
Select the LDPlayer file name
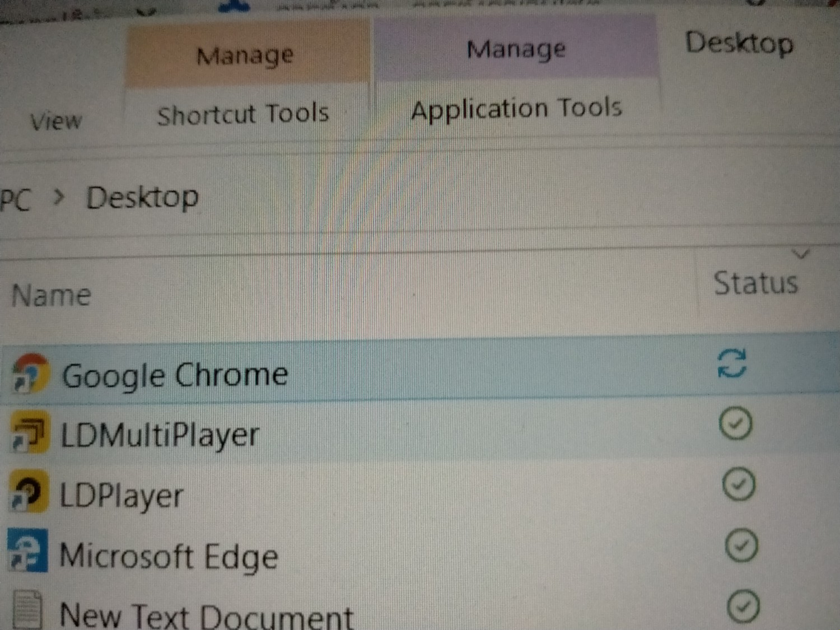(x=121, y=496)
